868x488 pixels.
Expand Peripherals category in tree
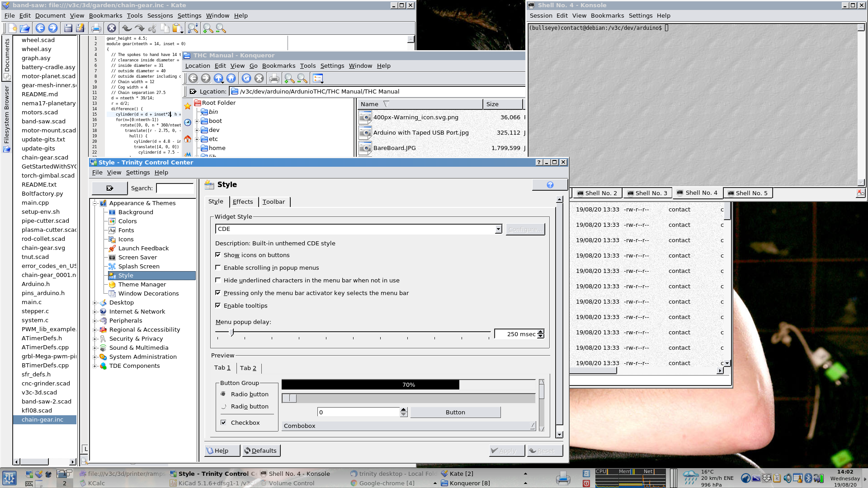(95, 320)
